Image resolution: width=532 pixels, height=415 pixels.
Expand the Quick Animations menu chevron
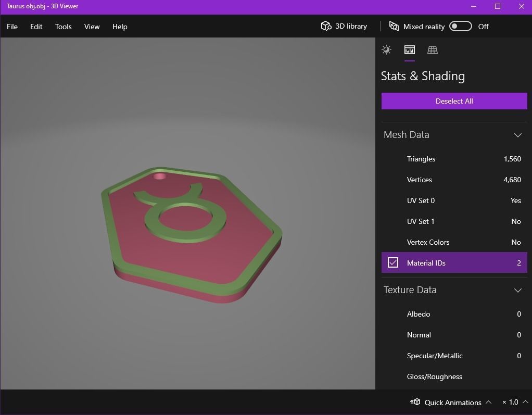point(489,402)
